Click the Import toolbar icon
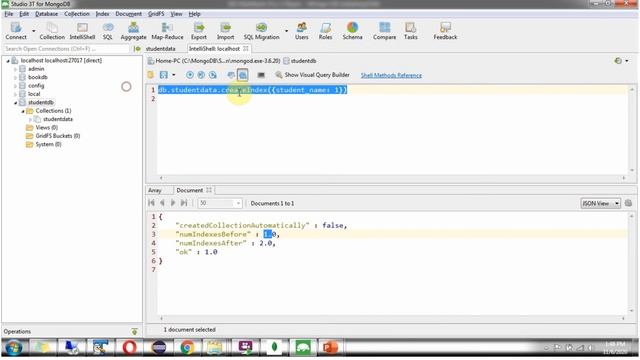640x360 pixels. pyautogui.click(x=225, y=31)
